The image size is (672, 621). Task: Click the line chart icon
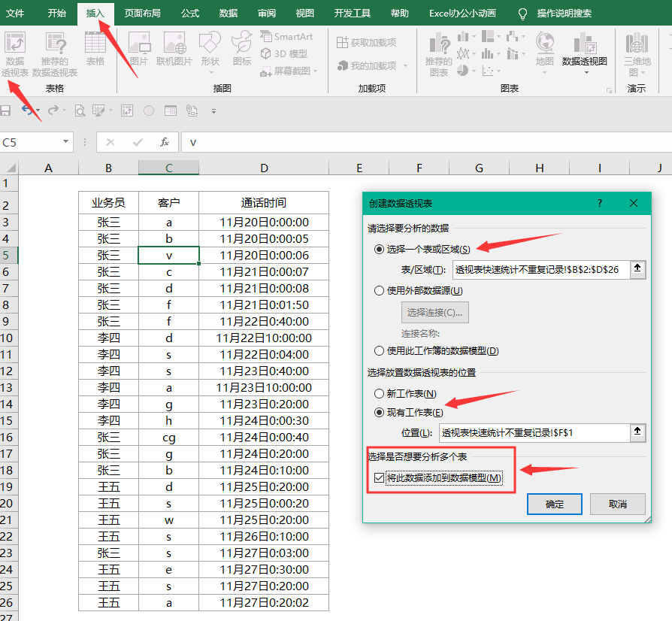point(463,54)
